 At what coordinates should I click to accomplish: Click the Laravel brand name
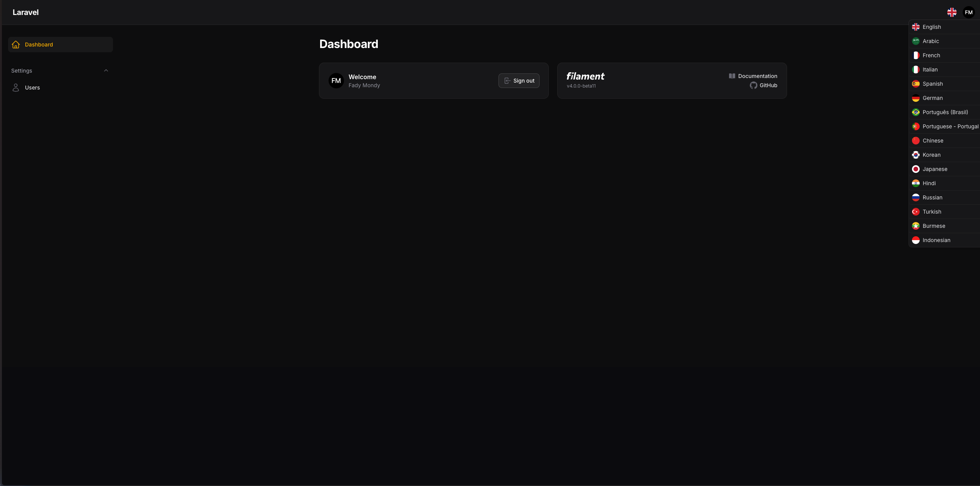tap(25, 12)
